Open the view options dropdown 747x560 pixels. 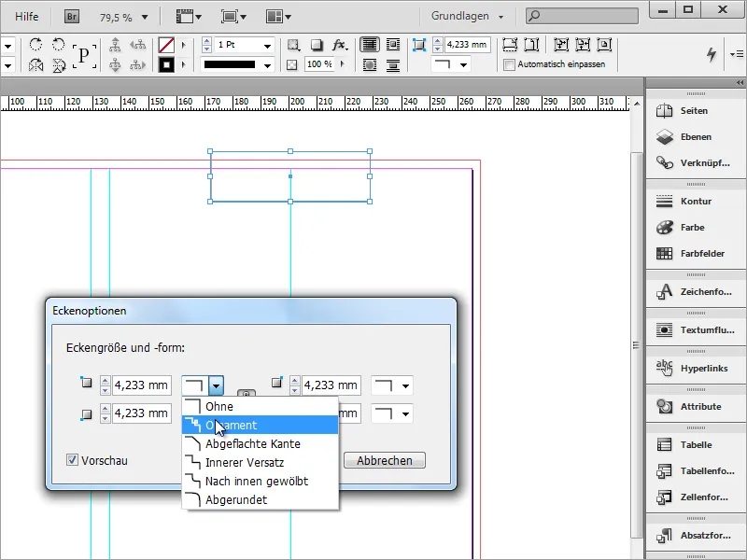189,17
